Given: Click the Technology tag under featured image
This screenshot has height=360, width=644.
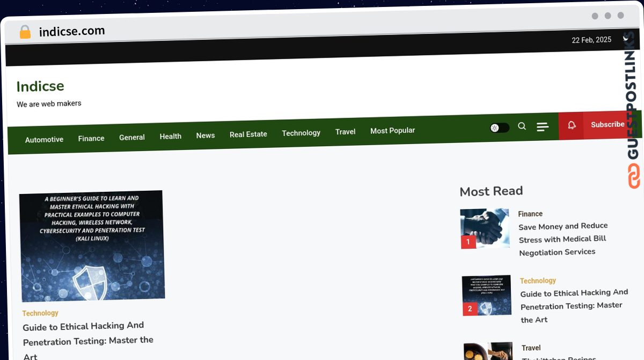Looking at the screenshot, I should [40, 313].
